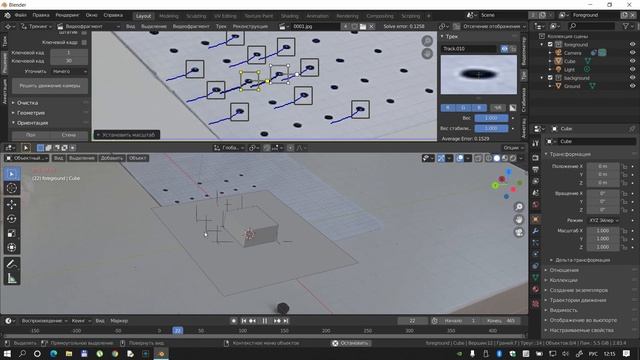Toggle Foreground collection eye icon
Viewport: 640px width, 360px height.
pos(632,44)
